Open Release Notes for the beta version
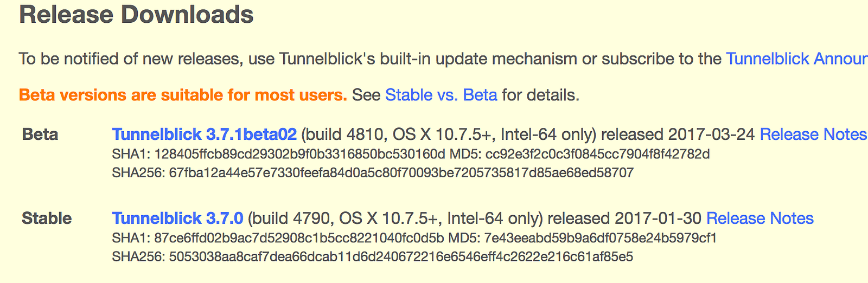868x283 pixels. 813,134
